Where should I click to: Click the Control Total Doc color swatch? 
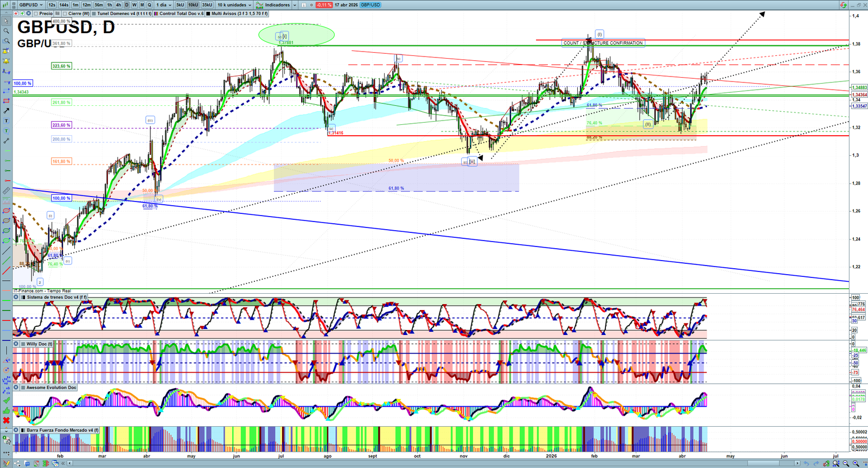pos(156,14)
